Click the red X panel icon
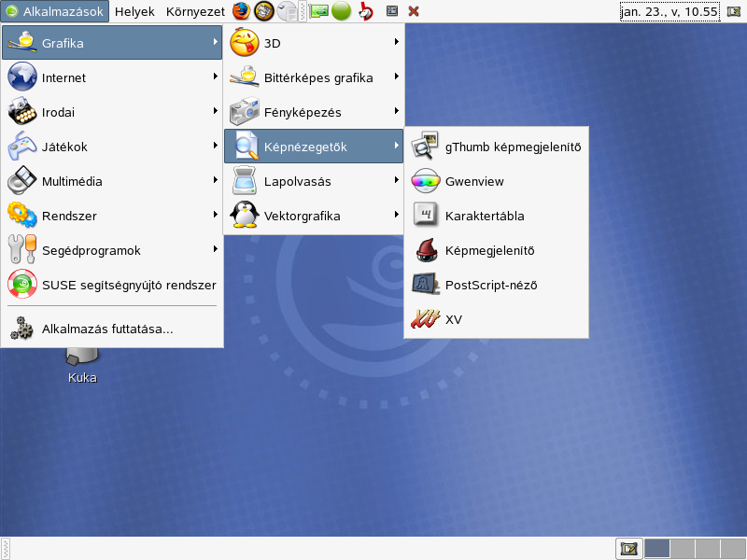The width and height of the screenshot is (747, 560). coord(414,11)
